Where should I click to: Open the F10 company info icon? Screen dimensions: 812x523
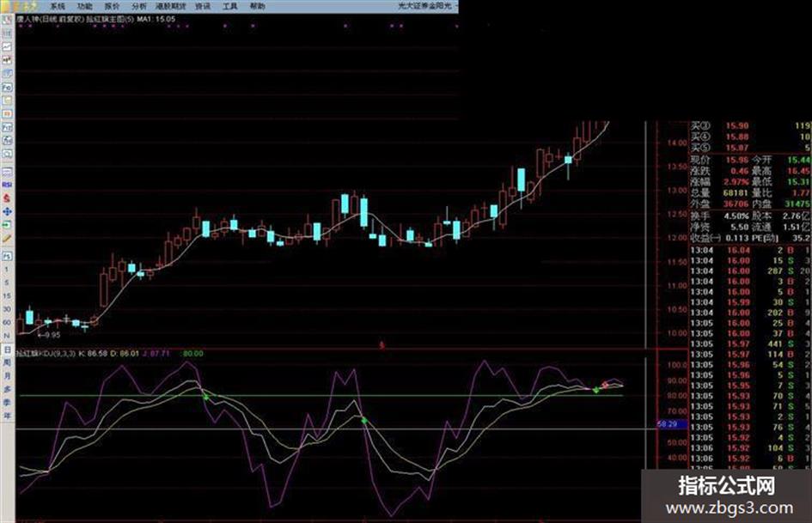[7, 87]
